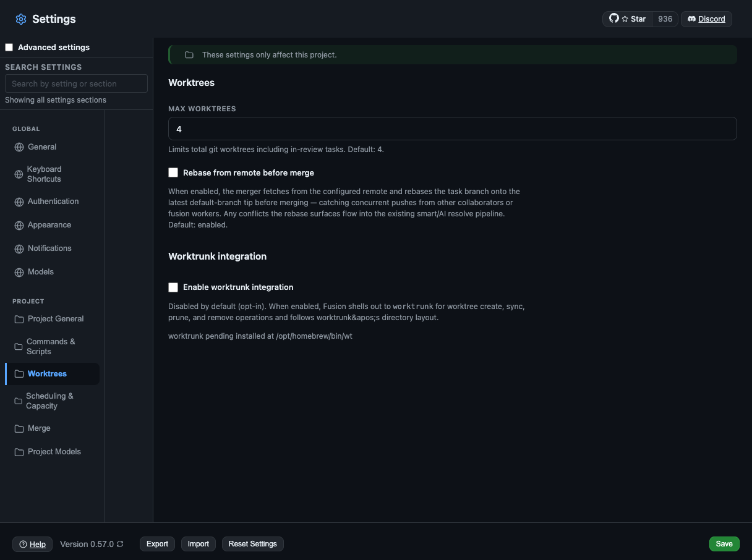Enable worktrunk integration checkbox
Viewport: 752px width, 560px height.
pos(173,287)
